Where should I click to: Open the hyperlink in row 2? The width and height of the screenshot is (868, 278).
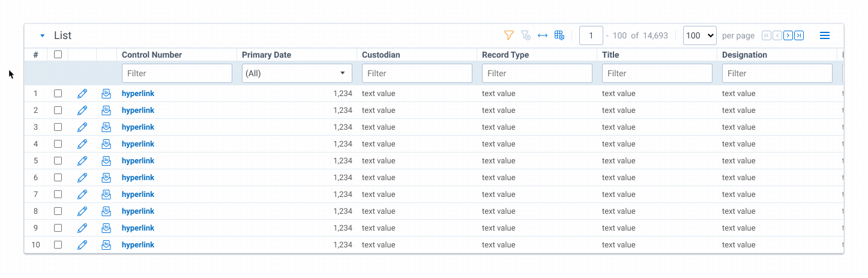coord(138,110)
